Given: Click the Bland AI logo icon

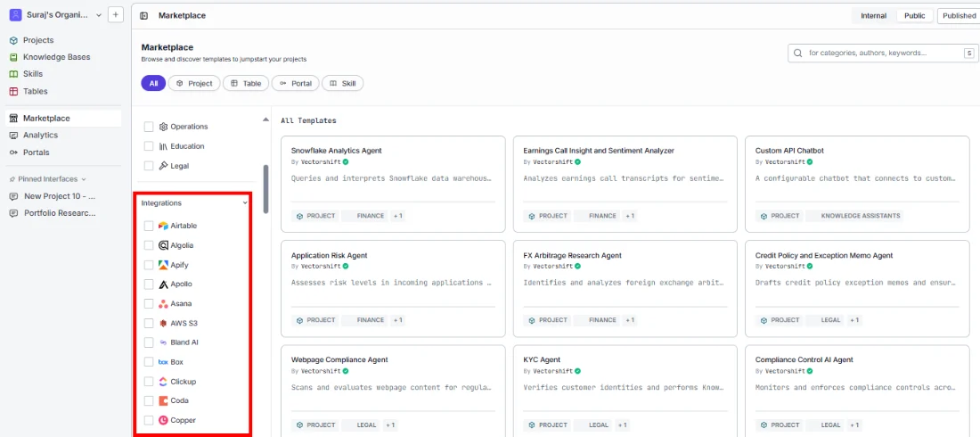Looking at the screenshot, I should point(163,342).
